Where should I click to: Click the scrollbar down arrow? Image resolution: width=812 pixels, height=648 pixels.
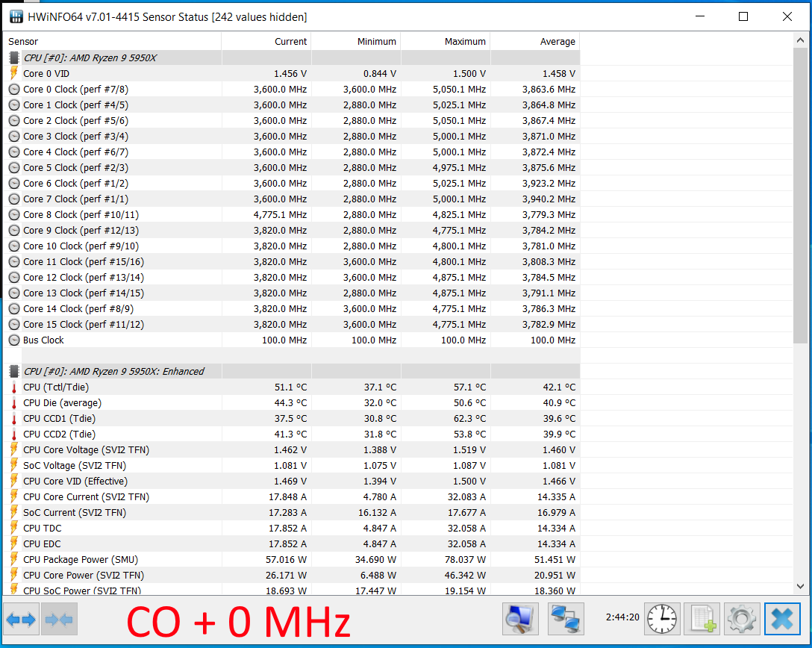(800, 586)
